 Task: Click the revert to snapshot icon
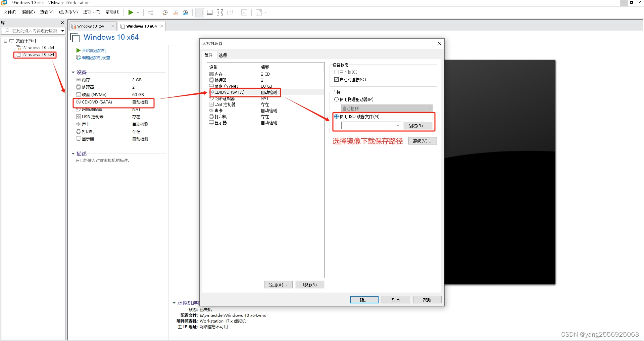[175, 12]
